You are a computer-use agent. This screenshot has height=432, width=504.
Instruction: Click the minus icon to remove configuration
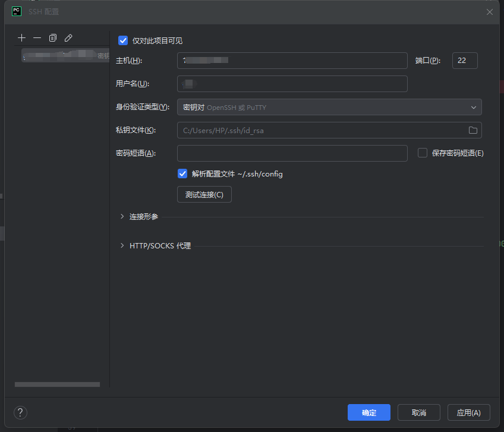point(37,38)
